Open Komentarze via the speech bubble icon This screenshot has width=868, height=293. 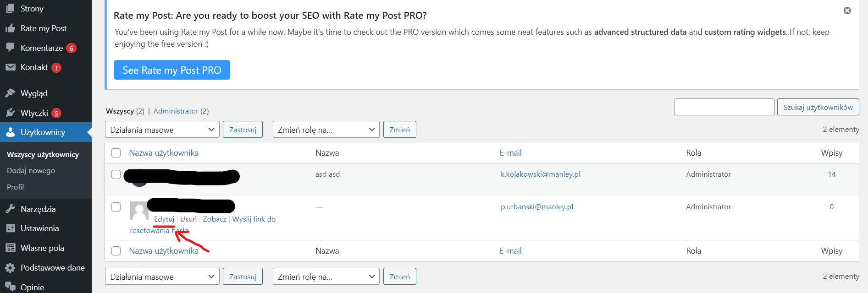pos(10,48)
